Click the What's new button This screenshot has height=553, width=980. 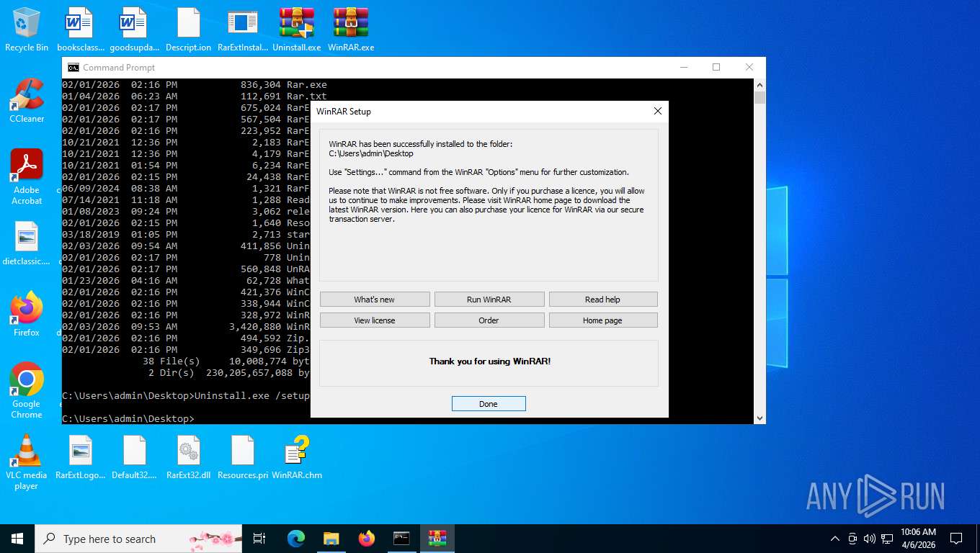coord(375,300)
